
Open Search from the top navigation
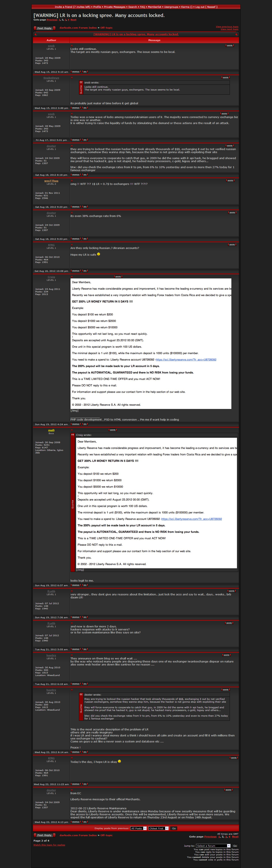132,7
